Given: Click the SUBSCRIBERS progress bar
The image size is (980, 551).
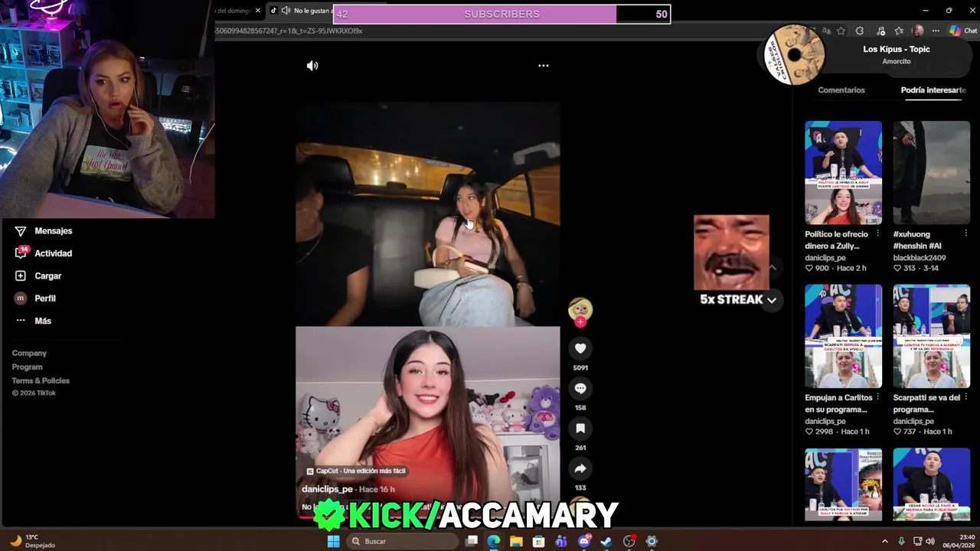Looking at the screenshot, I should click(x=502, y=14).
